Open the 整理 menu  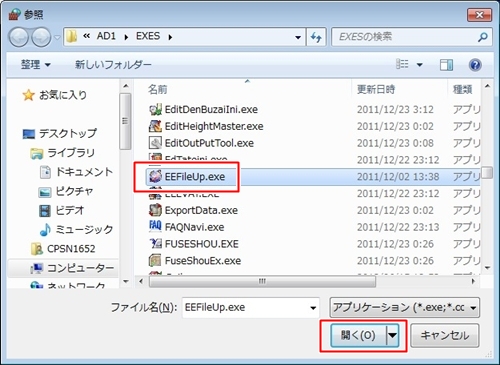coord(35,64)
